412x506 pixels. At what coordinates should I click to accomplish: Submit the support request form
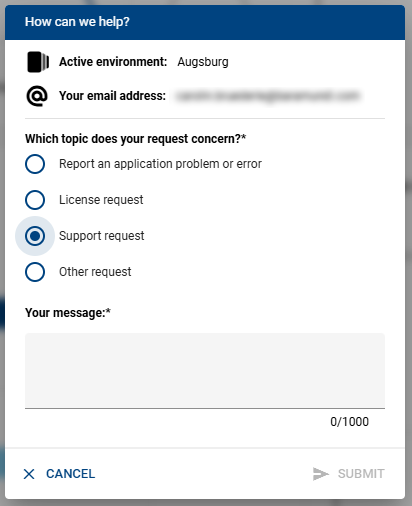coord(349,474)
